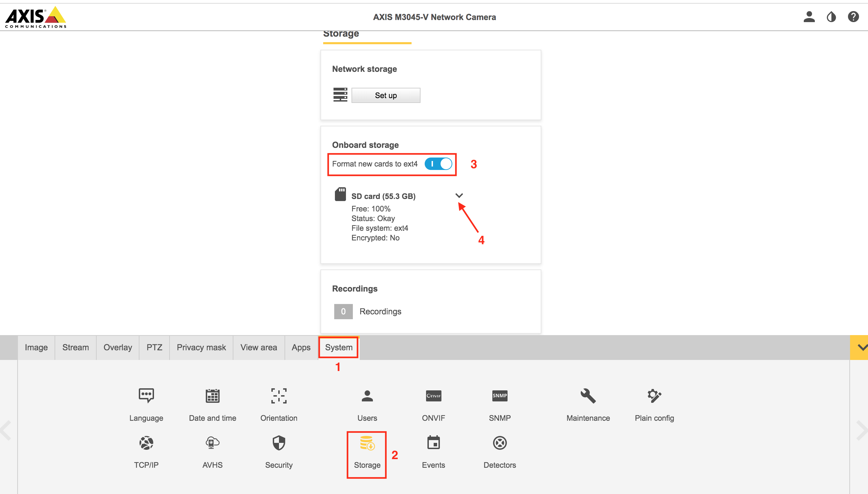This screenshot has height=494, width=868.
Task: Open the Plain config icon
Action: 655,396
